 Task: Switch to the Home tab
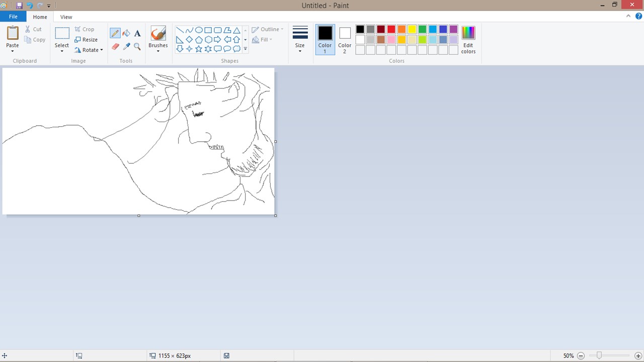tap(40, 17)
